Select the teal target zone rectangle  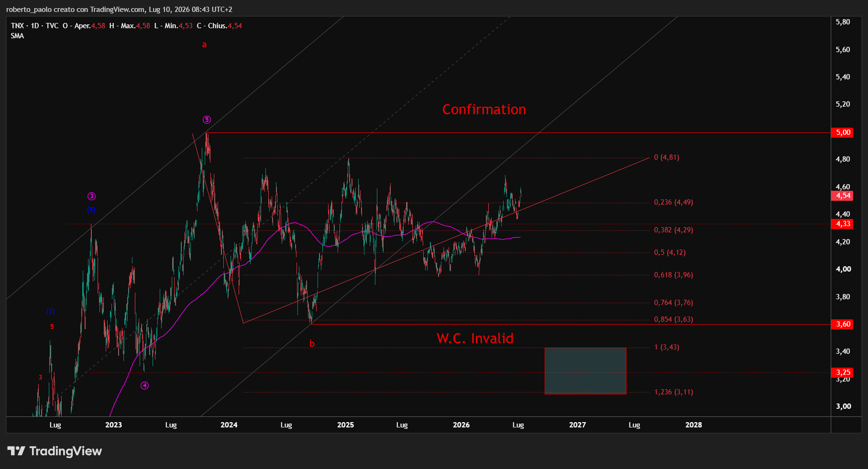coord(585,371)
